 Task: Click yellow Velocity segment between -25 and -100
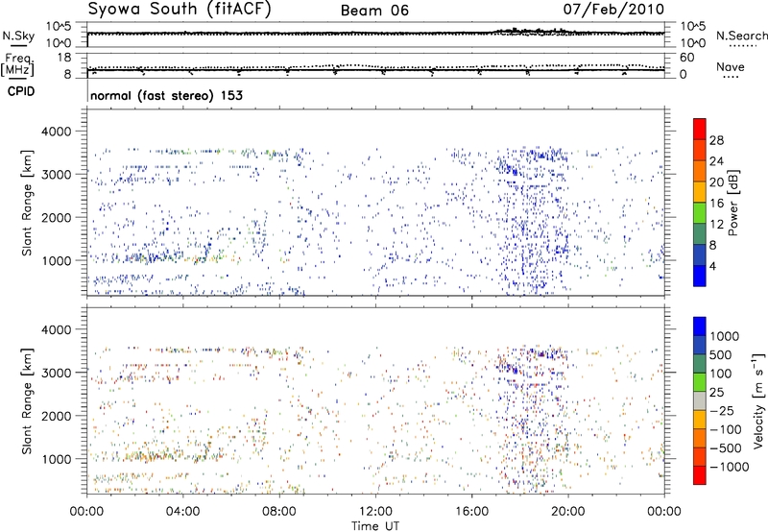(x=700, y=420)
